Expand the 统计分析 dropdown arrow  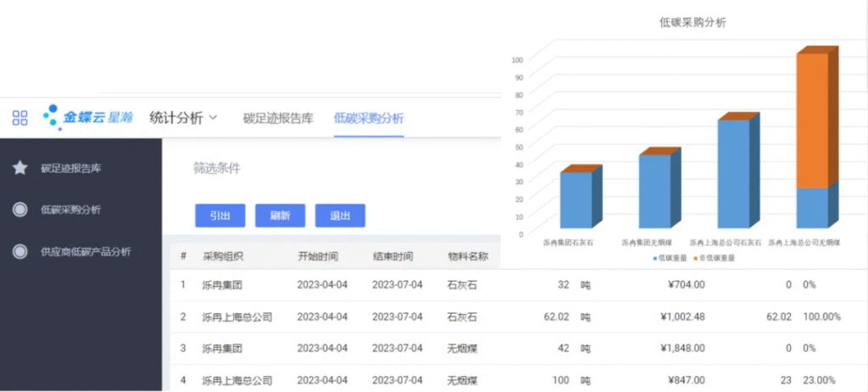click(213, 118)
